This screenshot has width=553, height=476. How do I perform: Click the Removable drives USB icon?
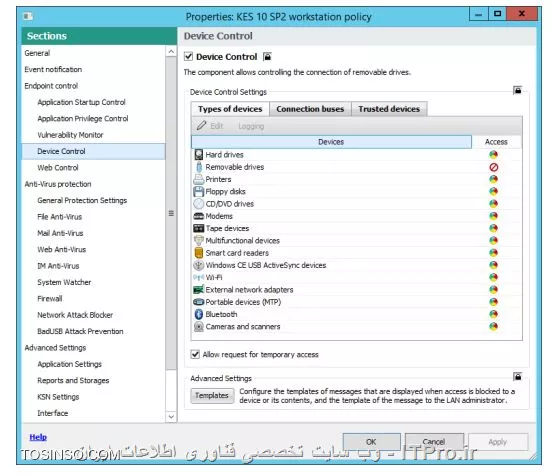click(x=199, y=167)
